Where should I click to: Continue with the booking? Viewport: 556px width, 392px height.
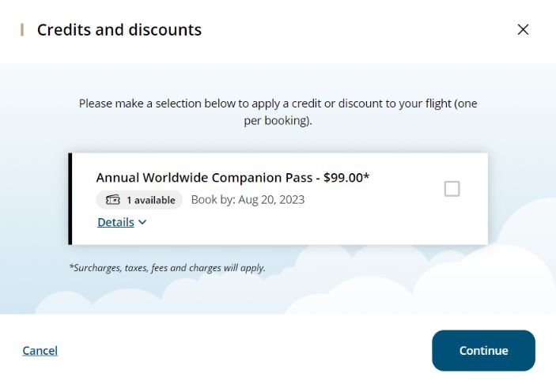[483, 351]
